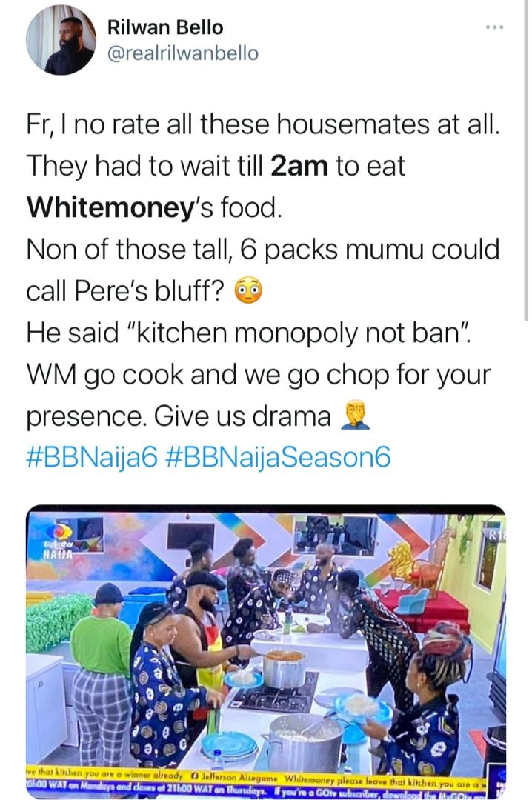Click the vertical scrollbar on right edge

[526, 161]
